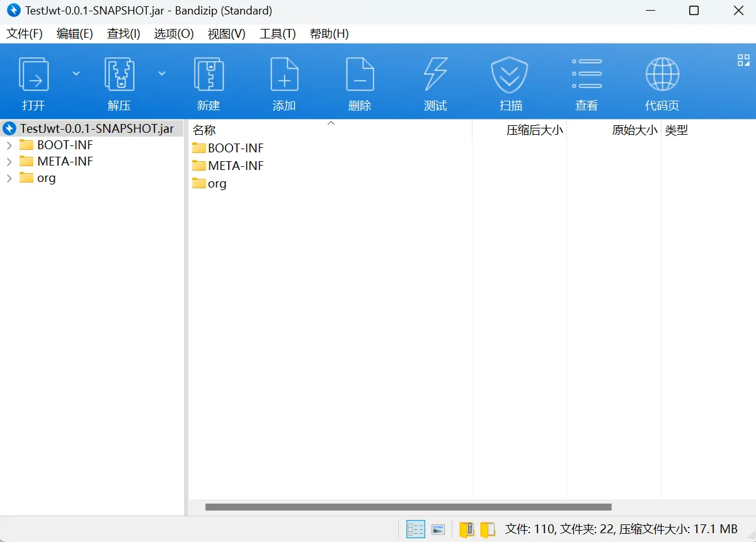This screenshot has height=542, width=756.
Task: Click the Code page (代码页) globe icon
Action: 662,74
